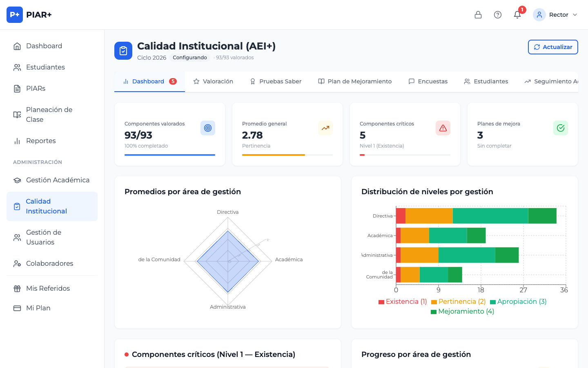Image resolution: width=588 pixels, height=368 pixels.
Task: Click 'Progreso por área de gestión' heading
Action: [416, 355]
